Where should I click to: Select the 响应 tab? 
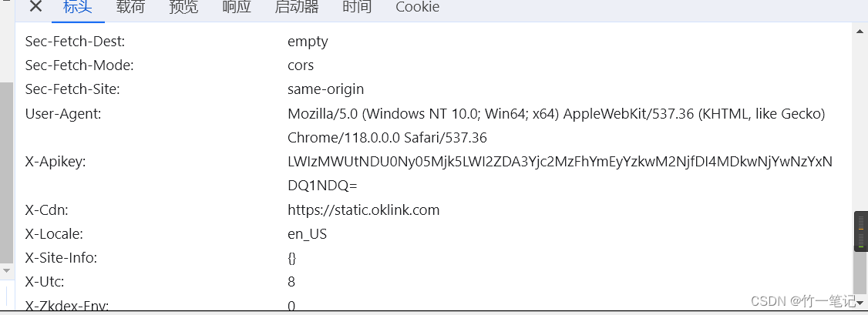tap(237, 7)
